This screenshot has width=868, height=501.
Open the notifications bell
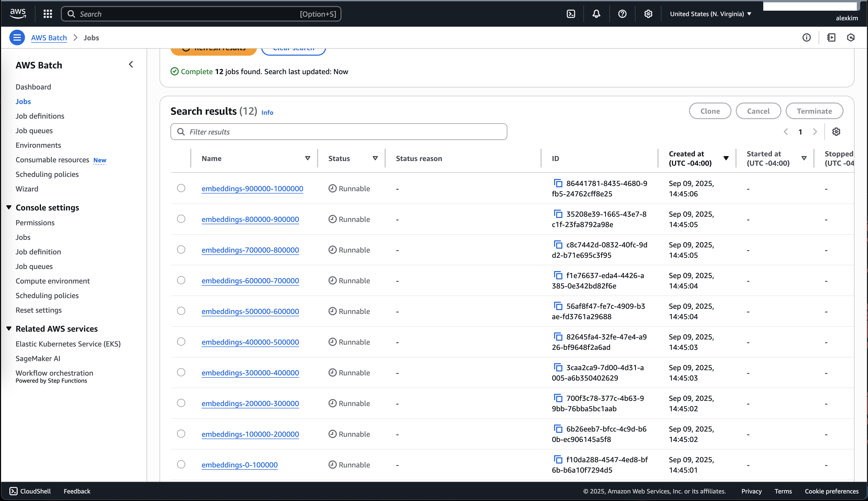[596, 14]
